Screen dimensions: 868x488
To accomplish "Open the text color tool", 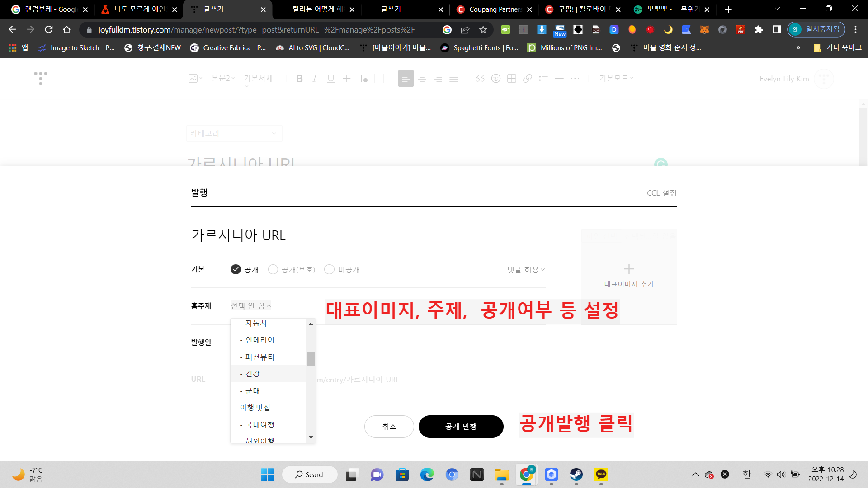I will [363, 79].
